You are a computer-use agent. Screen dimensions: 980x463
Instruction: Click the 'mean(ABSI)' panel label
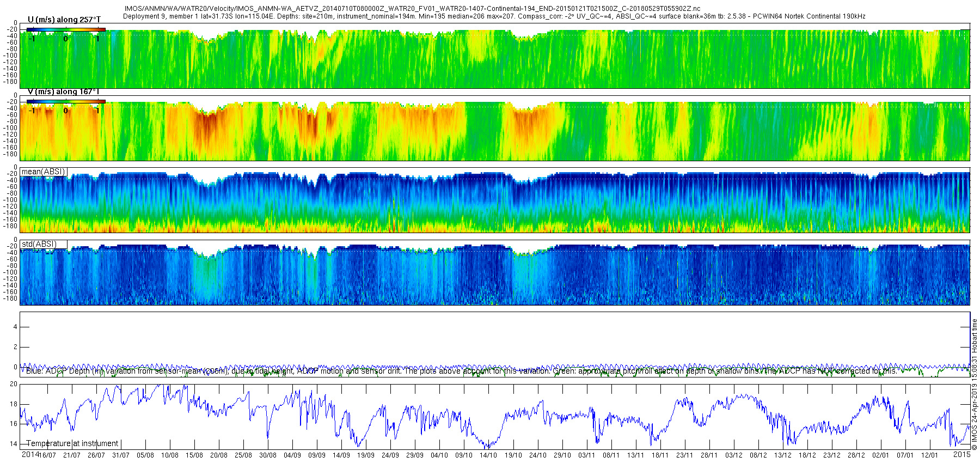tap(43, 172)
